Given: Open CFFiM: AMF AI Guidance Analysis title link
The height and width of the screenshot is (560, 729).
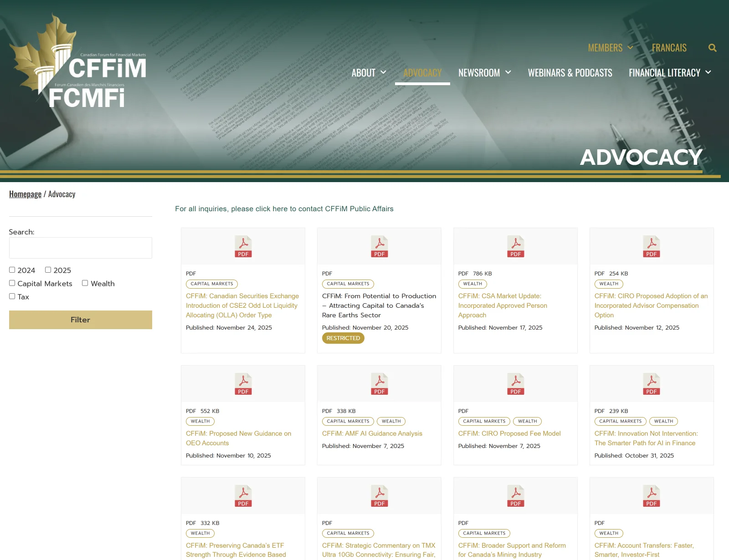Looking at the screenshot, I should (372, 433).
